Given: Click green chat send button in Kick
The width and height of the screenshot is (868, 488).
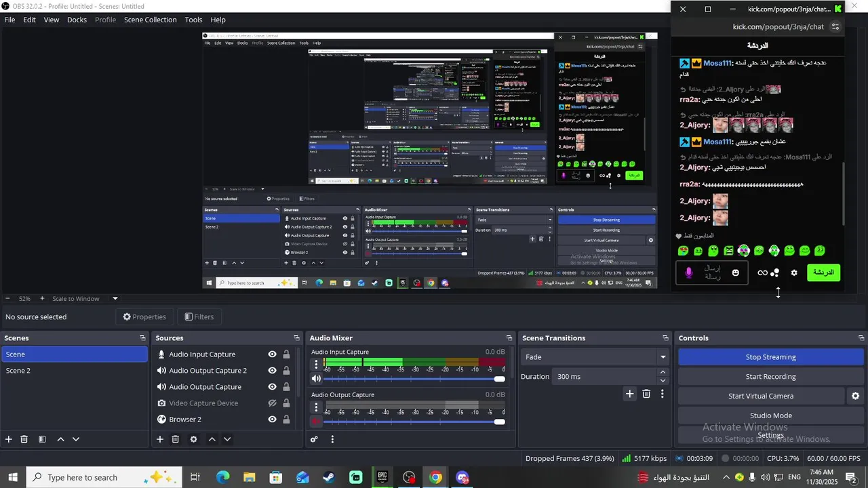Looking at the screenshot, I should point(823,272).
